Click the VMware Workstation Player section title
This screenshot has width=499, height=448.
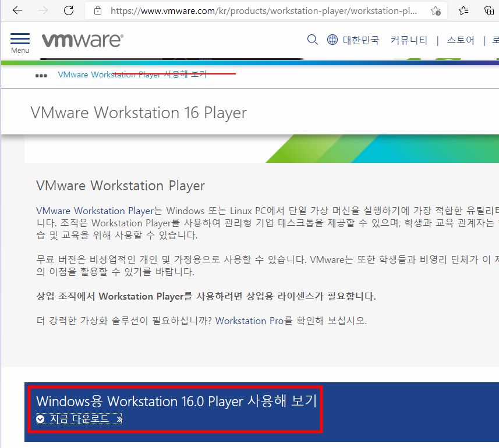click(121, 186)
